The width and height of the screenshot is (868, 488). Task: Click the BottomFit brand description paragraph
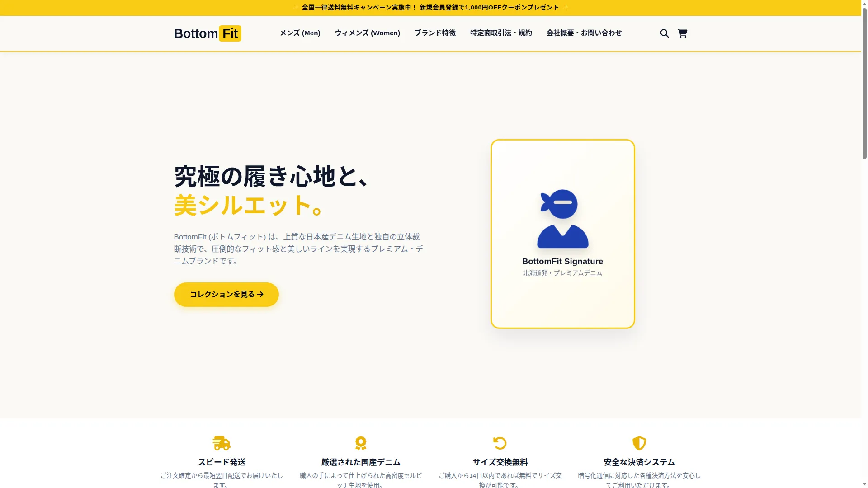pos(299,249)
